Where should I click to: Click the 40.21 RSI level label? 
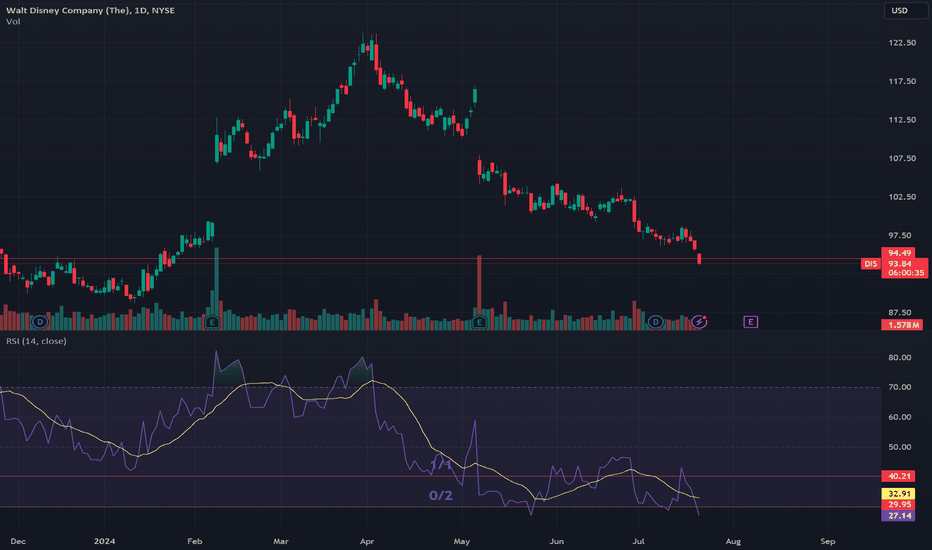pyautogui.click(x=899, y=476)
